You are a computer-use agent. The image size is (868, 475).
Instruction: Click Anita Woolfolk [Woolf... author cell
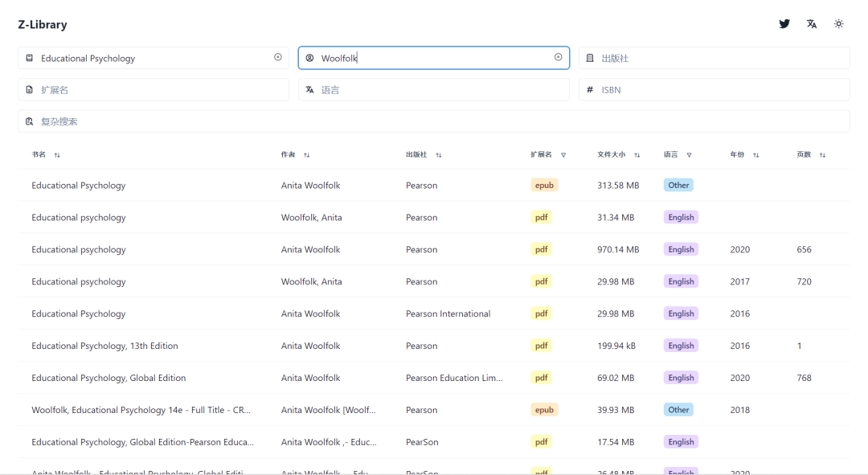point(328,410)
